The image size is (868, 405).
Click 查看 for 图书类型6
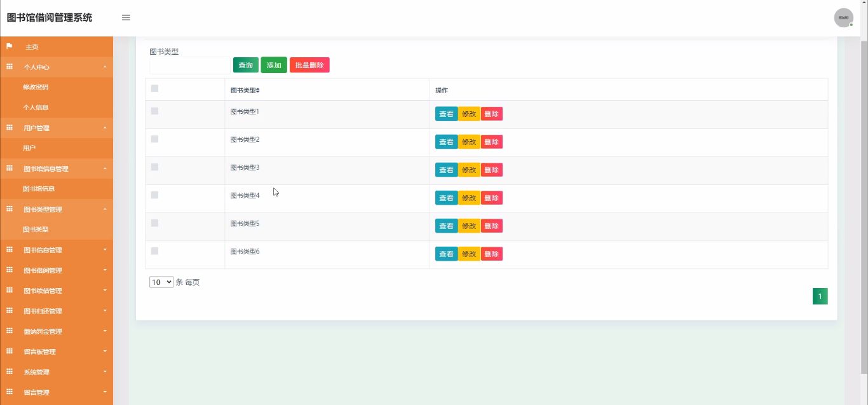[446, 254]
